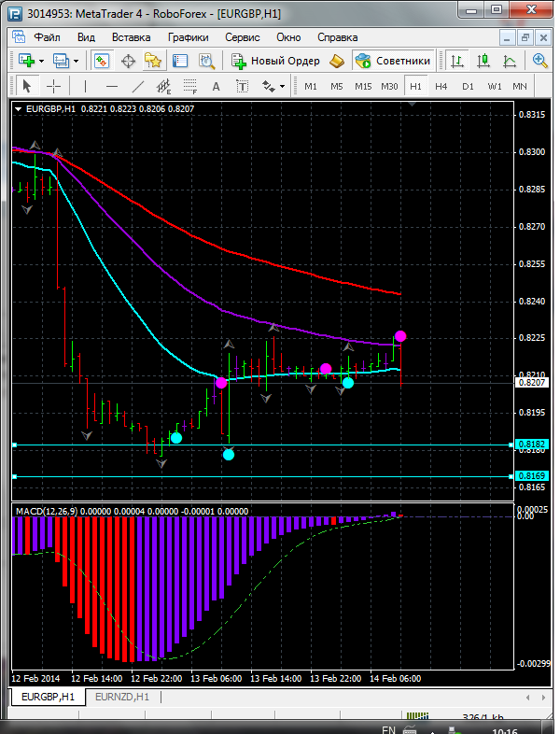The width and height of the screenshot is (560, 734).
Task: Expand the new chart dropdown arrow
Action: pyautogui.click(x=42, y=61)
